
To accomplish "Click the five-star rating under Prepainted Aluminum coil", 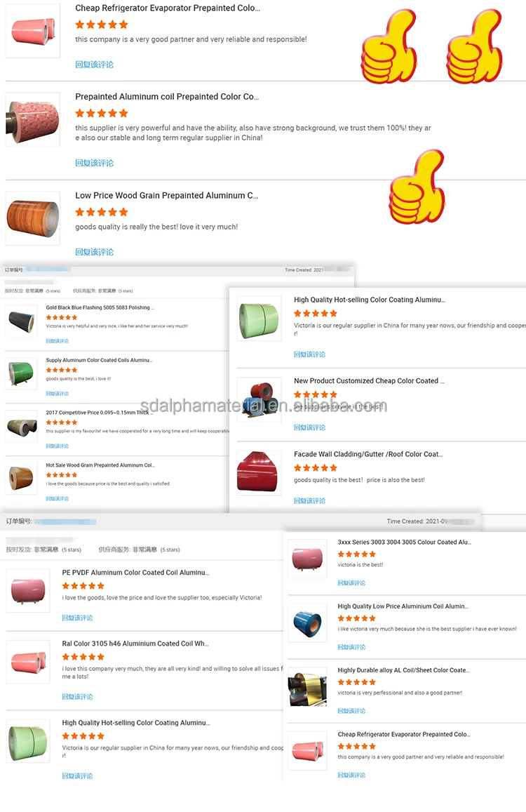I will click(x=102, y=113).
